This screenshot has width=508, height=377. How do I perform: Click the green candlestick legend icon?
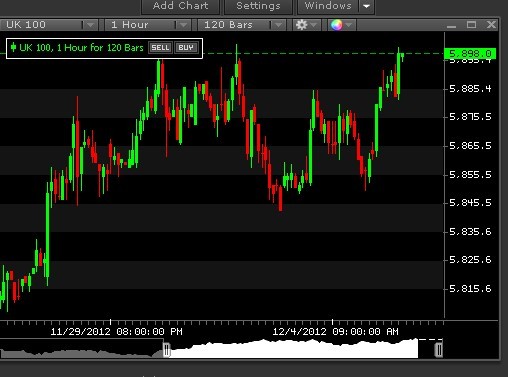coord(13,47)
